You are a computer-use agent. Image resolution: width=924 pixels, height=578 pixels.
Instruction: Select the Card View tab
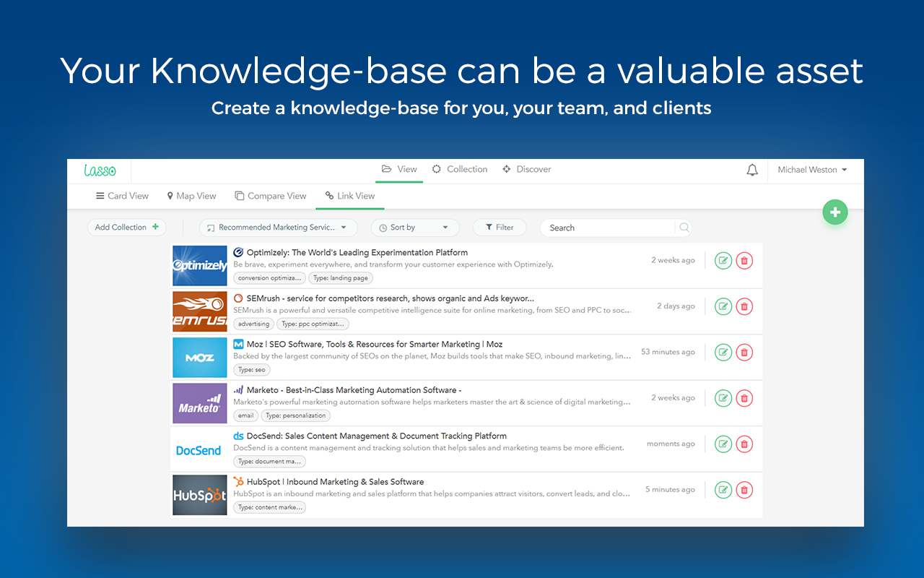(122, 196)
